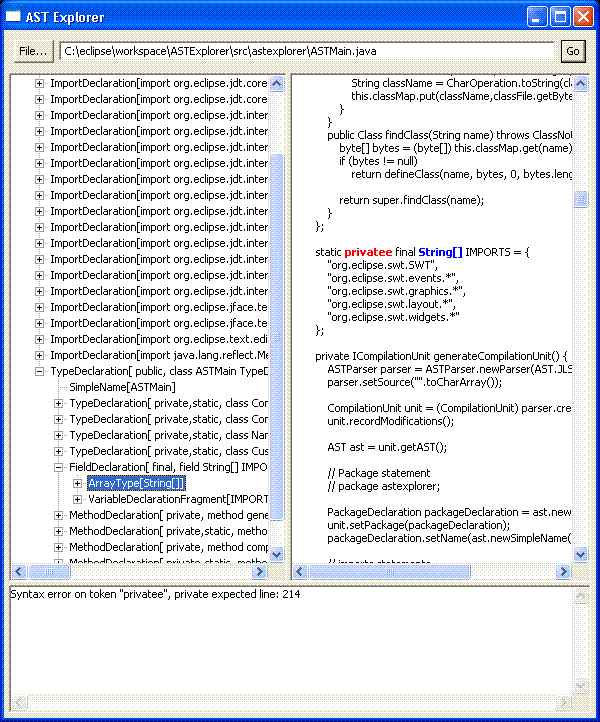Select the FieldDeclaration final field String[] row

[x=168, y=467]
